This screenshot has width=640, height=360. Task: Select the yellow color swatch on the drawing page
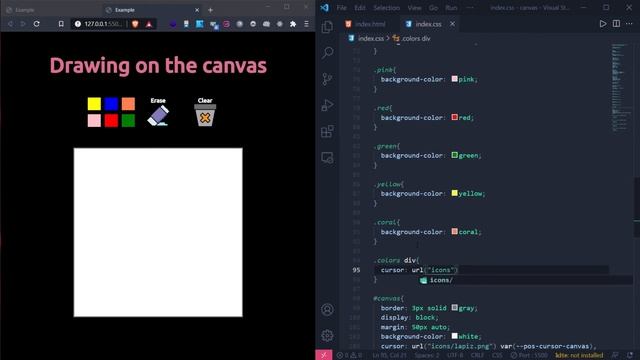coord(94,104)
